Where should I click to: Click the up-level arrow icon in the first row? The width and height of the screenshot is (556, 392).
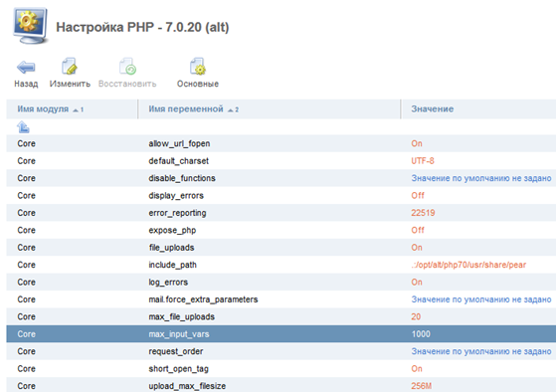pyautogui.click(x=23, y=126)
